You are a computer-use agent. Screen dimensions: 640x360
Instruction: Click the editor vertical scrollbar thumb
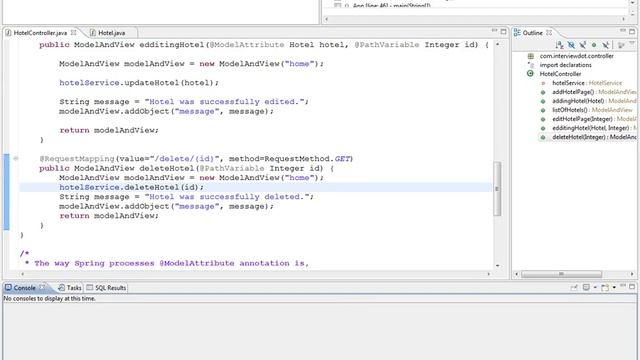497,188
